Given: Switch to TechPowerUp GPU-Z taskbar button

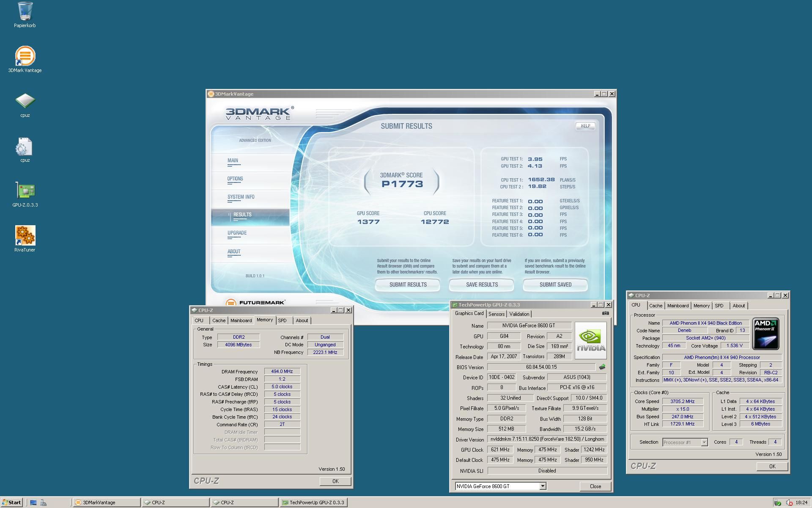Looking at the screenshot, I should (313, 502).
